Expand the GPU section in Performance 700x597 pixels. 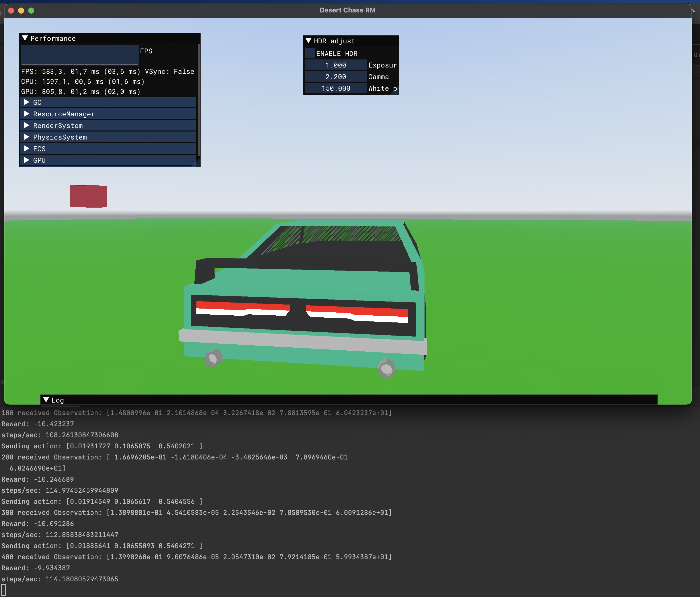pos(27,160)
